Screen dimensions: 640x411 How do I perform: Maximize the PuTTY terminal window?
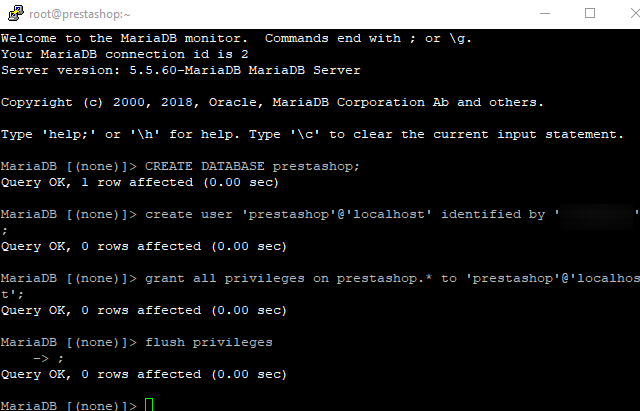click(x=590, y=13)
